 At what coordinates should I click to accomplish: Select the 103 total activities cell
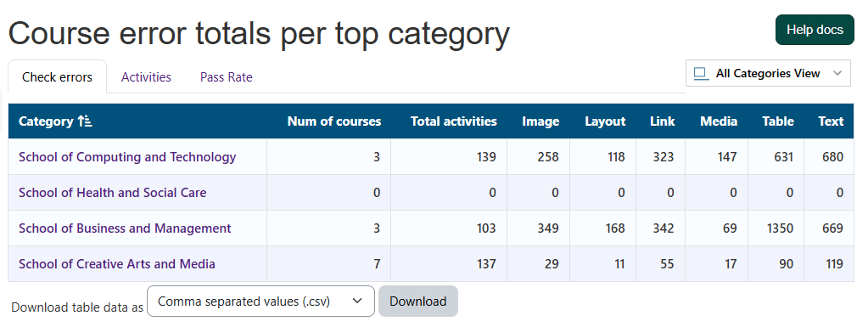(x=449, y=228)
